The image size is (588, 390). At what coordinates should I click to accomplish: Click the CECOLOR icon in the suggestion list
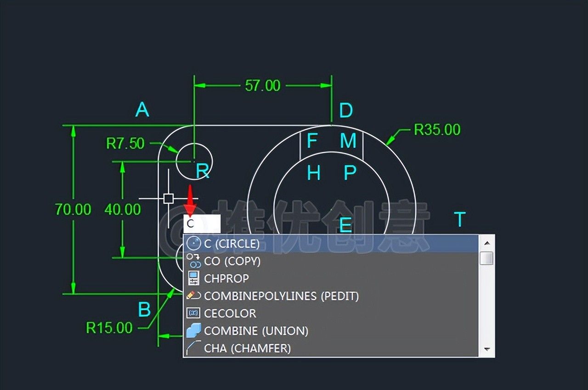pyautogui.click(x=194, y=313)
